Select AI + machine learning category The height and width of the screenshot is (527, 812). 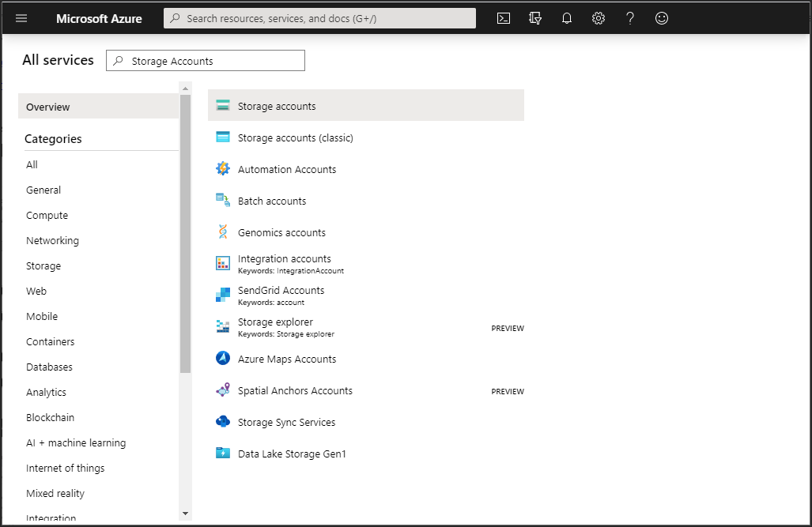tap(76, 443)
